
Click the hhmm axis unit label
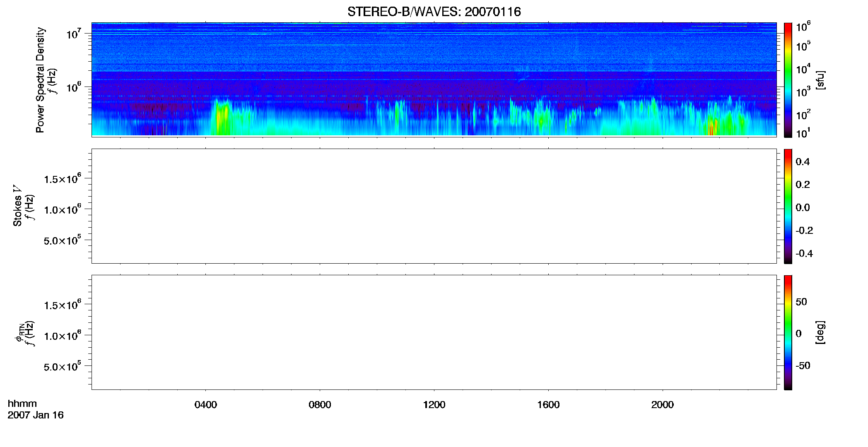[x=22, y=404]
